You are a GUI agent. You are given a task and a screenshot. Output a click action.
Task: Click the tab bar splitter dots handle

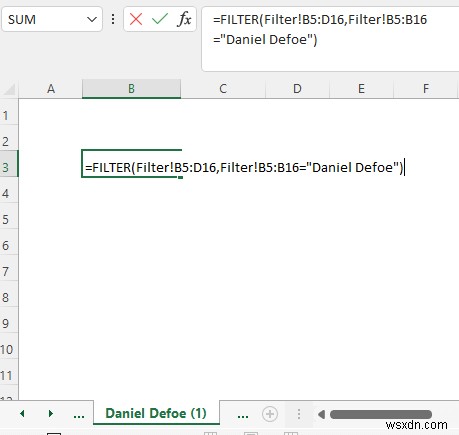[299, 414]
